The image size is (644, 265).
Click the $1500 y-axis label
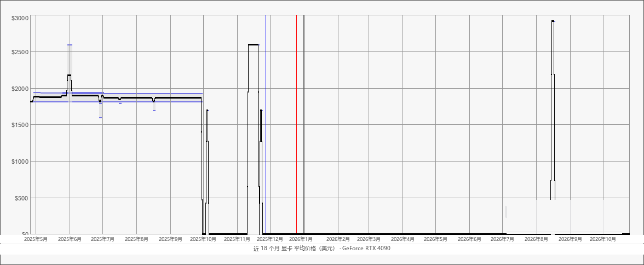click(x=20, y=125)
